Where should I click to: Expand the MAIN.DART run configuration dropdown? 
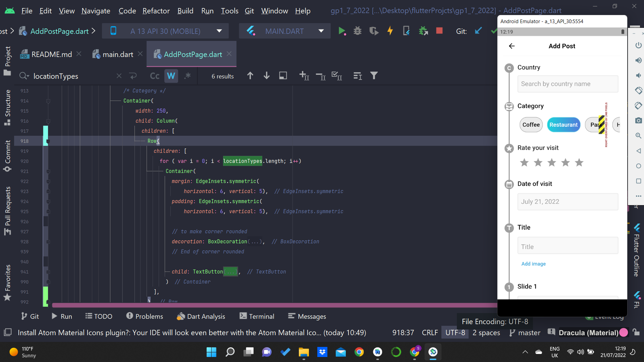pos(322,31)
